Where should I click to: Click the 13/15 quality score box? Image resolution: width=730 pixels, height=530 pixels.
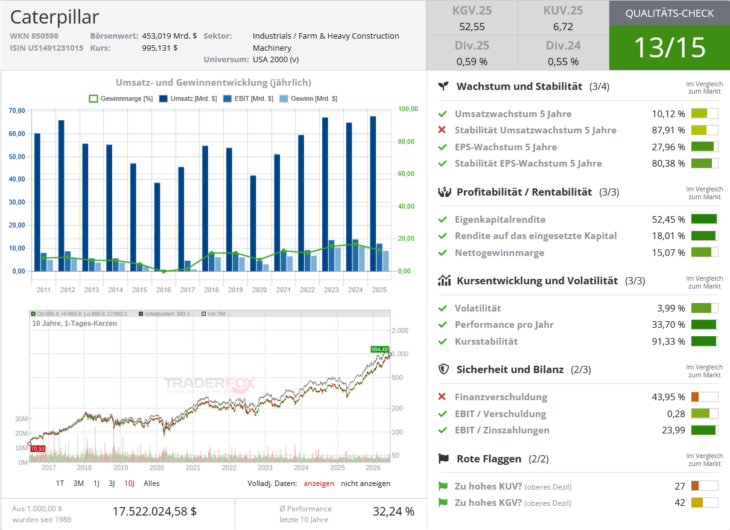669,48
